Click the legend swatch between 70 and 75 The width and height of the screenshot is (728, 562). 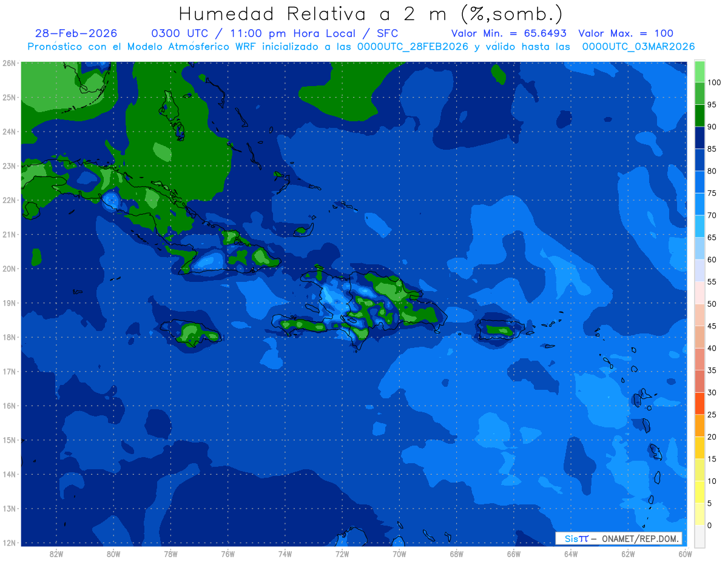699,204
